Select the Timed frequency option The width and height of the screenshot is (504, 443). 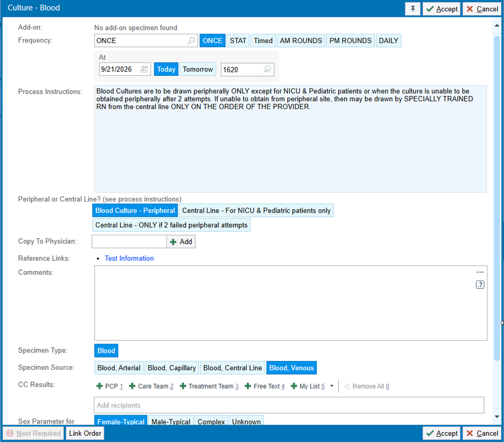(x=263, y=41)
